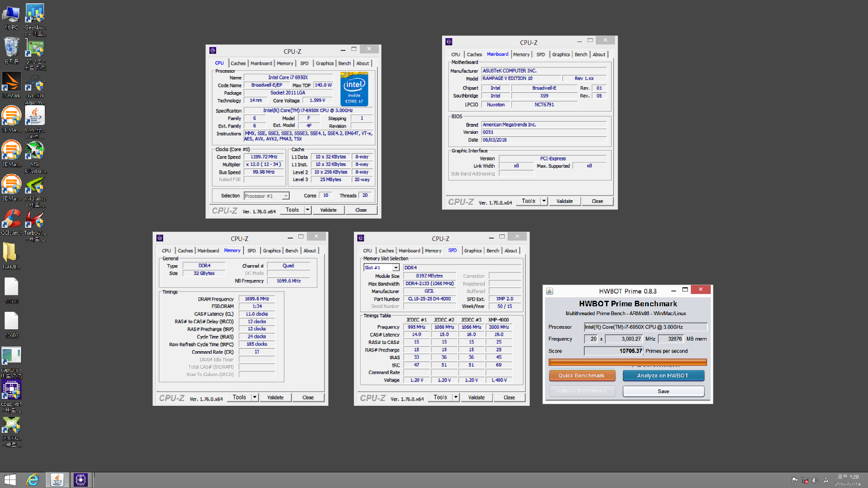
Task: Open the 내 PC desktop icon
Action: 11,17
